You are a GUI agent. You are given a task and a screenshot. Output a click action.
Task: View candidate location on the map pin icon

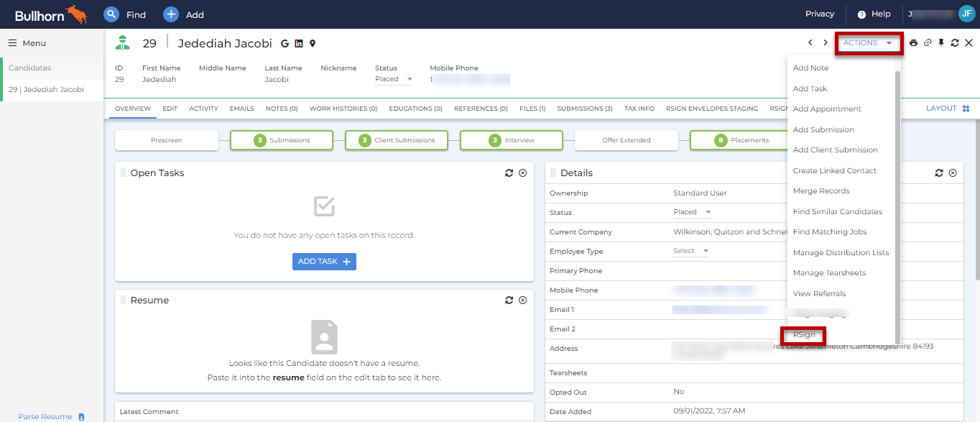(x=312, y=43)
